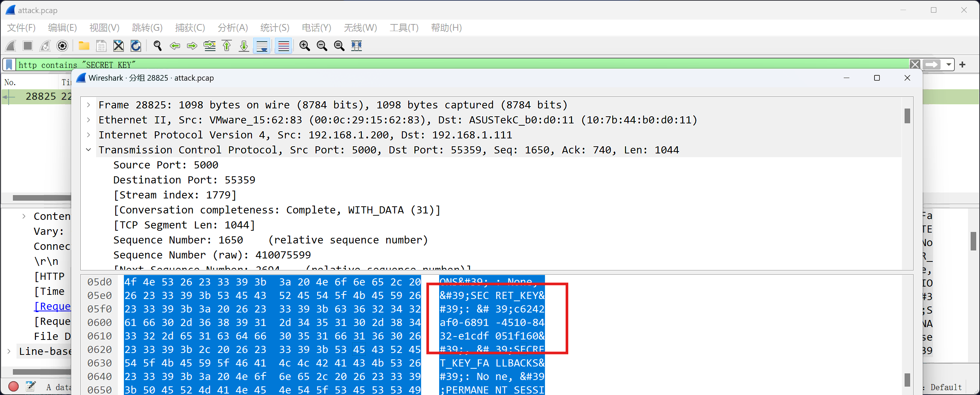Collapse Transmission Control Protocol section

pyautogui.click(x=89, y=150)
